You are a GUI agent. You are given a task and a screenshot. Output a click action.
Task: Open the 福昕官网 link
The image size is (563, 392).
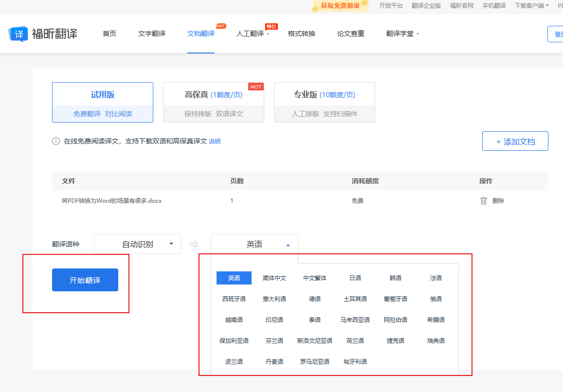461,6
